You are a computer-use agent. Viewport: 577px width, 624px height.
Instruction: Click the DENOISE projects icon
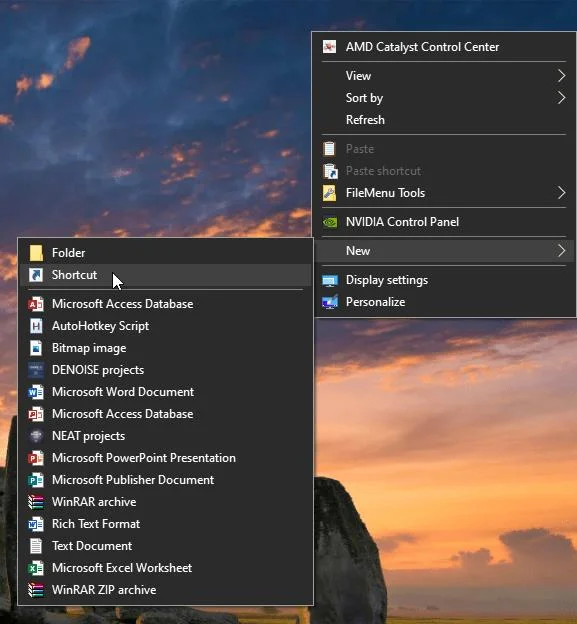tap(36, 370)
